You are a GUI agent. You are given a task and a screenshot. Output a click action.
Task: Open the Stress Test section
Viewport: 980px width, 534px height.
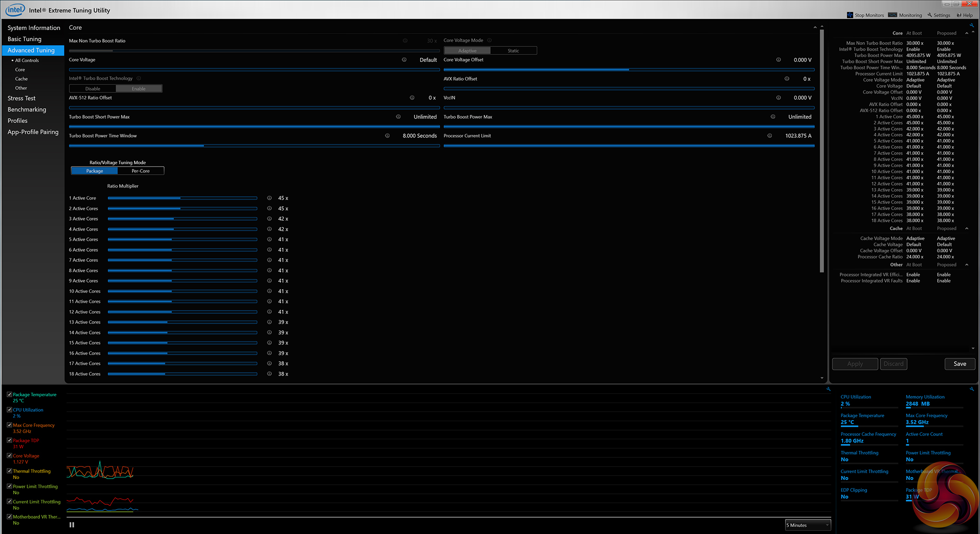(x=22, y=98)
